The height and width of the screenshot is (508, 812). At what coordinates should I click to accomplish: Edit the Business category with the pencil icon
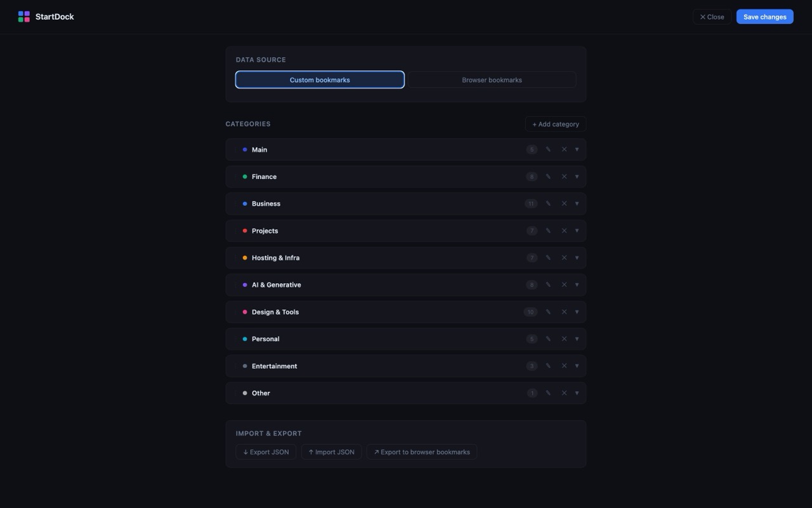click(x=548, y=204)
